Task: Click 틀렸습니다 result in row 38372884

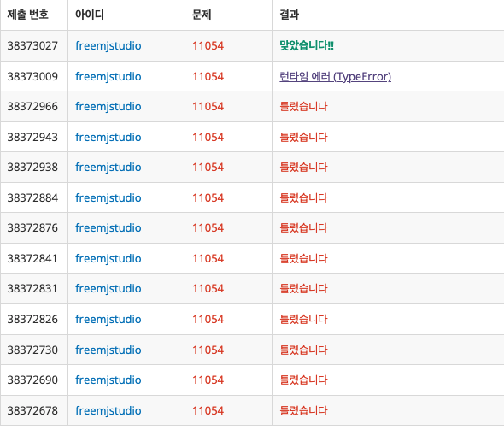Action: tap(303, 197)
